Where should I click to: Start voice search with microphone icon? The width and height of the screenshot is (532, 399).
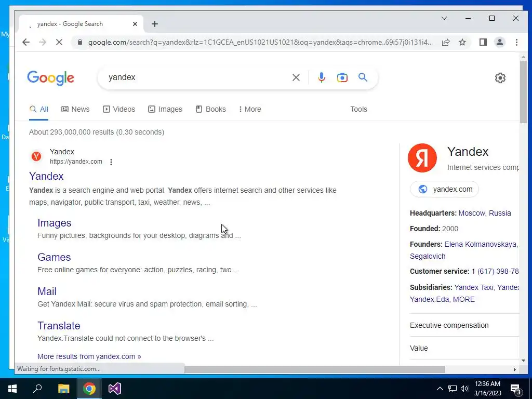(321, 77)
